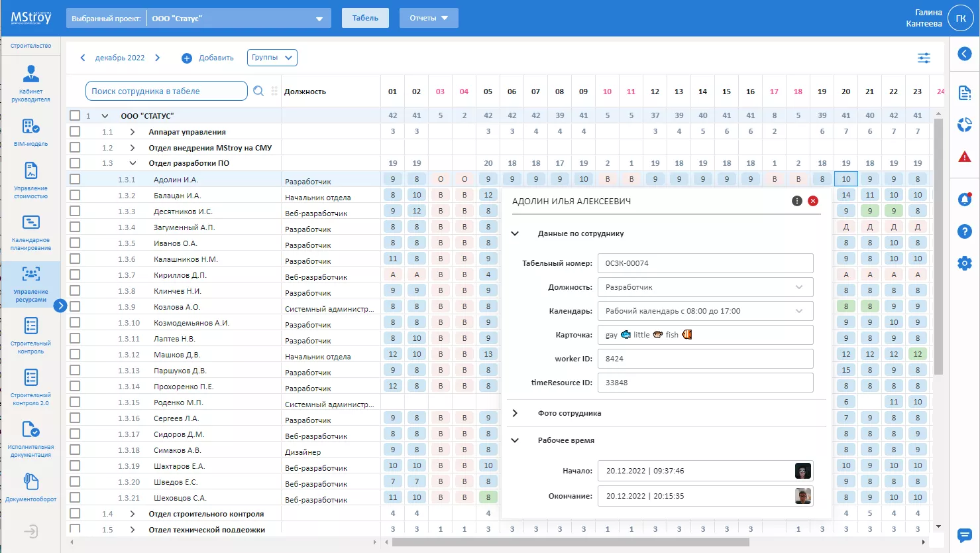Screen dimensions: 980x553
Task: Close the employee card with red X
Action: [x=813, y=201]
